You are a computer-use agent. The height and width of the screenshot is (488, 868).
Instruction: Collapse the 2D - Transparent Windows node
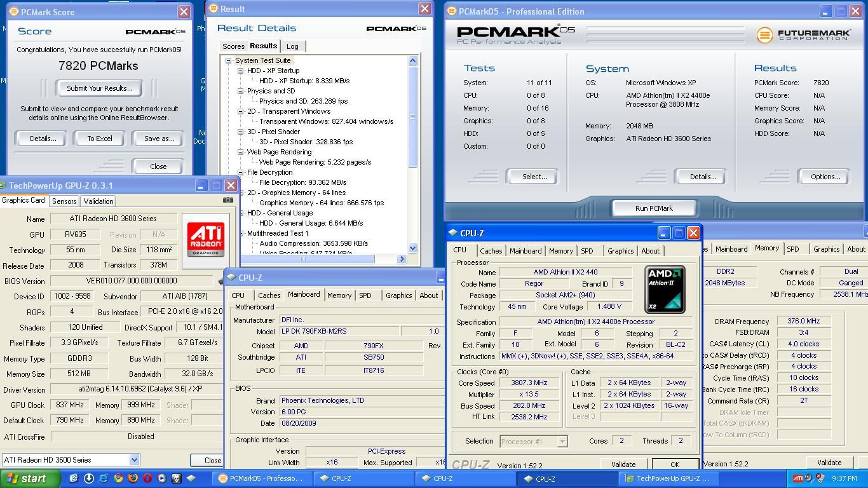coord(241,111)
